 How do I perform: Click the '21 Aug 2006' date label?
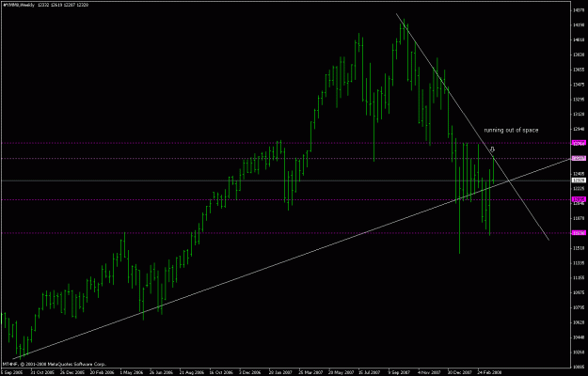[190, 373]
